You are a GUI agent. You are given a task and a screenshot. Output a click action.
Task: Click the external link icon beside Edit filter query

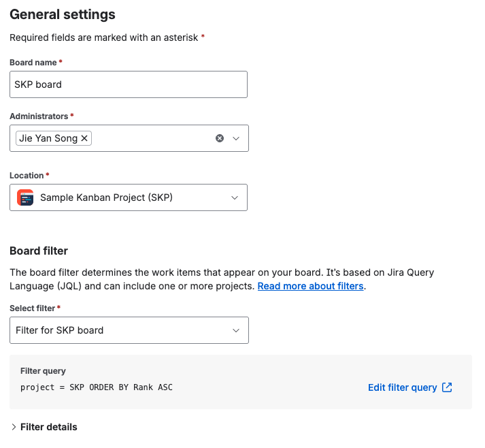click(x=447, y=387)
